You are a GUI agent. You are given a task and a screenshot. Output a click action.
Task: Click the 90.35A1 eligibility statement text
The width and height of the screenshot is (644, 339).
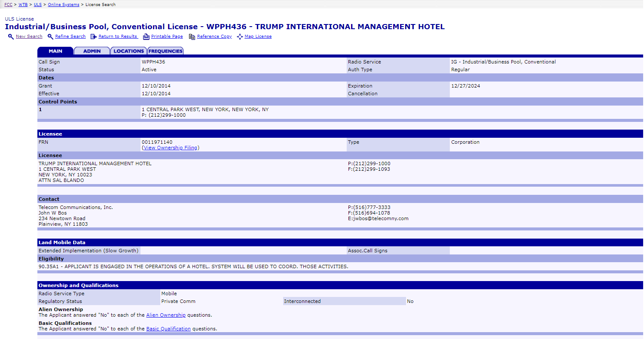coord(193,266)
